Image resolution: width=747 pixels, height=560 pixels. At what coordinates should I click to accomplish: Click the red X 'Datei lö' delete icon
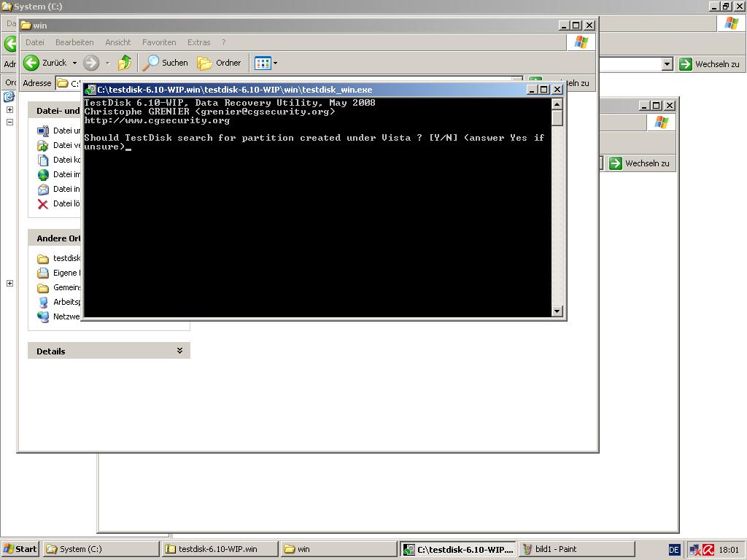point(43,204)
